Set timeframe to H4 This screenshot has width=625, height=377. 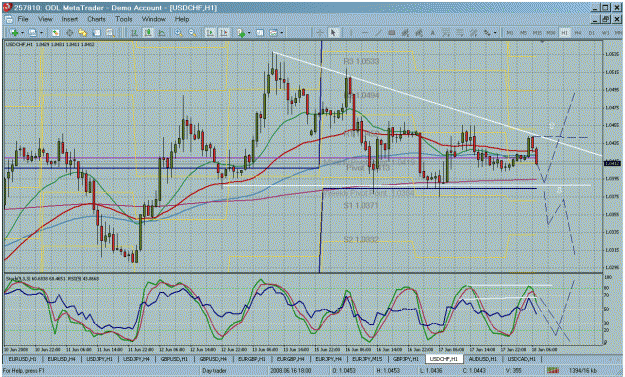[x=578, y=33]
